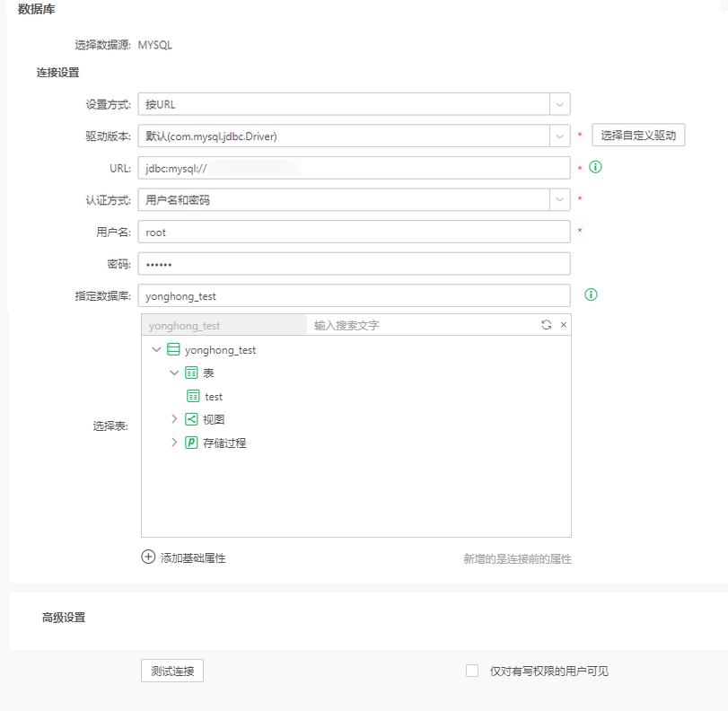This screenshot has height=711, width=728.
Task: Click the 视图 view icon
Action: (x=191, y=419)
